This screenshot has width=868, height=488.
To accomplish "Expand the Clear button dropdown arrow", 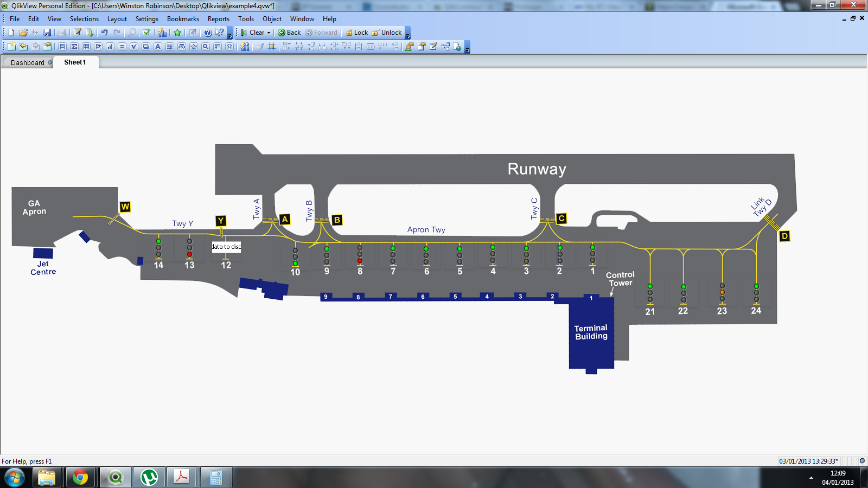I will tap(269, 33).
